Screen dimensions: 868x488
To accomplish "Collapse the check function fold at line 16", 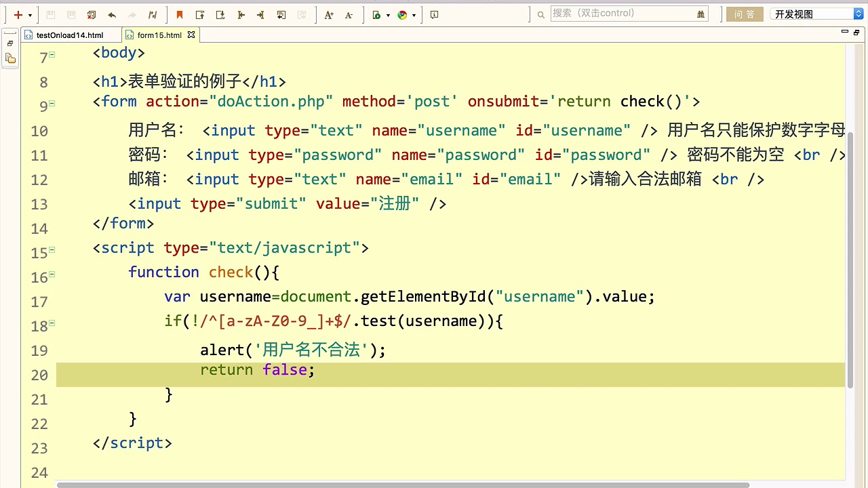I will (52, 274).
